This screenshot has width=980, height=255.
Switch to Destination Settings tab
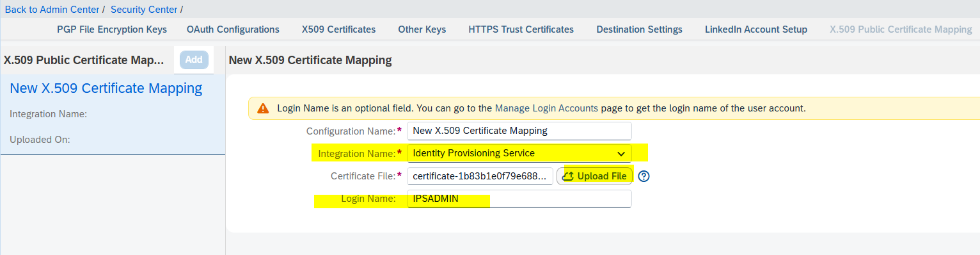pyautogui.click(x=639, y=29)
